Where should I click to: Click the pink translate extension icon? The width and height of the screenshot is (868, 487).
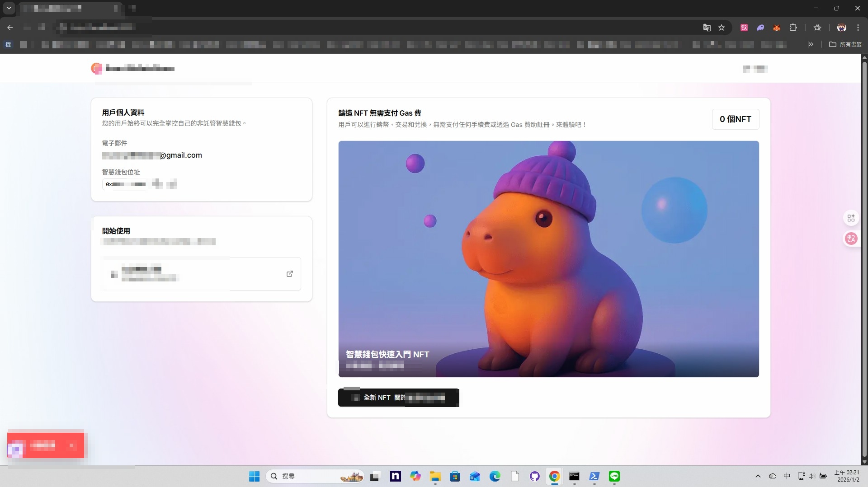[x=744, y=28]
